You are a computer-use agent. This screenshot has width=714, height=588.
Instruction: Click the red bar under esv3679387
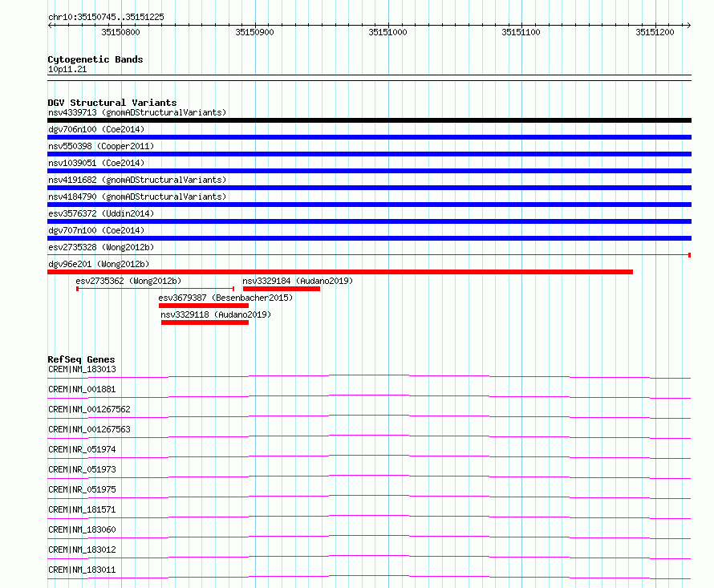point(204,306)
